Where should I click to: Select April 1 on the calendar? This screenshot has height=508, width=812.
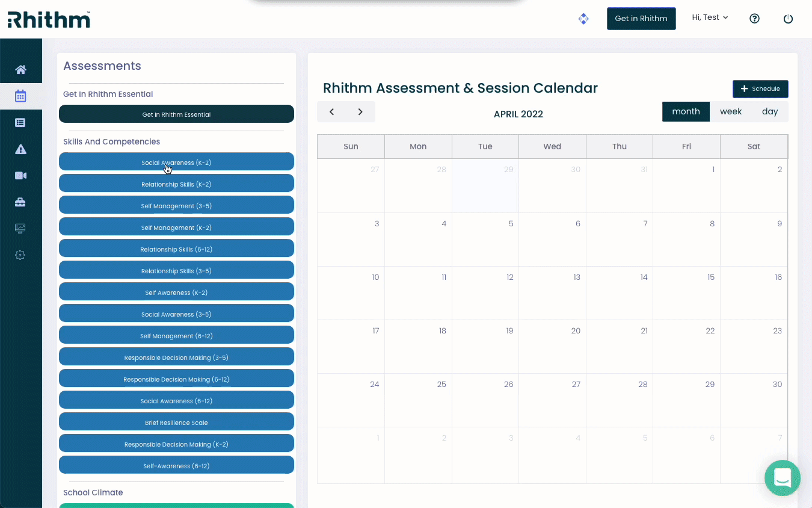(686, 185)
